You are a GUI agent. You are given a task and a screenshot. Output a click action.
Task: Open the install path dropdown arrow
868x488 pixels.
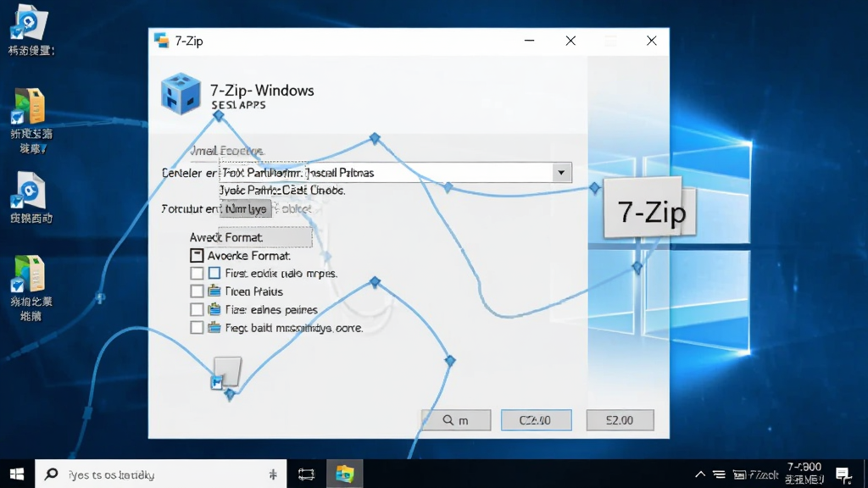click(561, 173)
